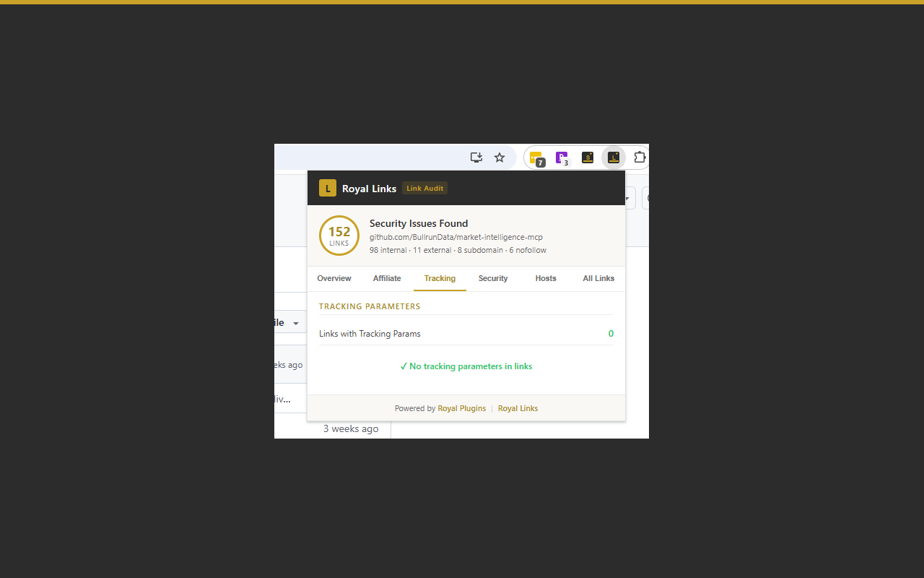Click the yellow extension icon with badge 7
The image size is (924, 578).
tap(536, 158)
